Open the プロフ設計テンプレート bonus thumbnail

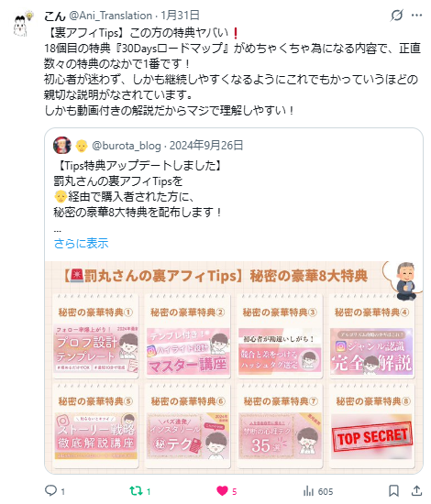click(x=96, y=349)
